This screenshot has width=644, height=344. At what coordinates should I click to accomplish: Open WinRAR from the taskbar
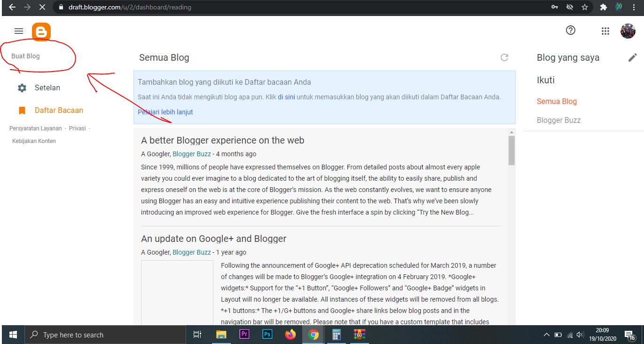pyautogui.click(x=360, y=335)
